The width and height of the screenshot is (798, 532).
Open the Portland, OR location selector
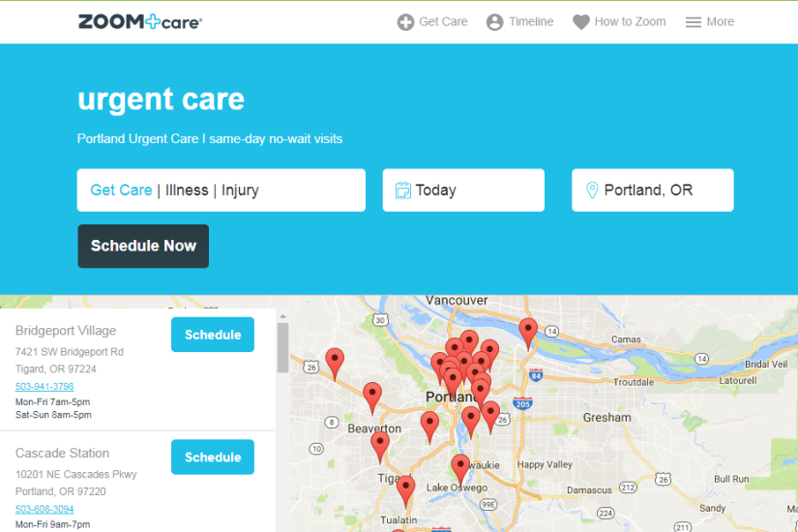click(x=653, y=190)
